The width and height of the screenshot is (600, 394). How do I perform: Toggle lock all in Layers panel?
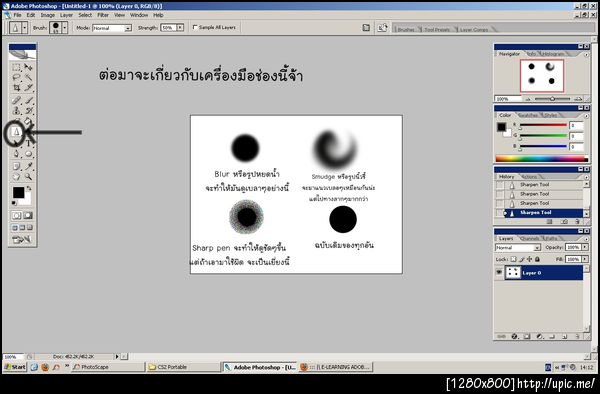537,259
